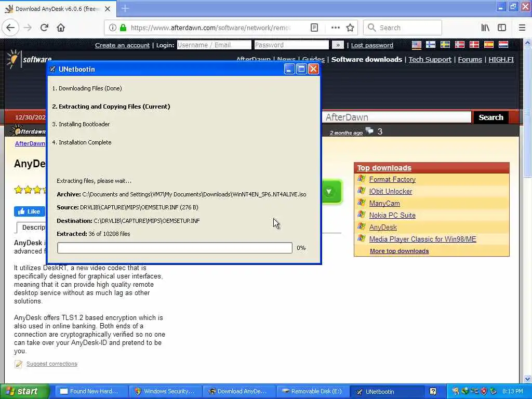Select the Norwegian flag language icon
The width and height of the screenshot is (532, 399).
[x=459, y=45]
